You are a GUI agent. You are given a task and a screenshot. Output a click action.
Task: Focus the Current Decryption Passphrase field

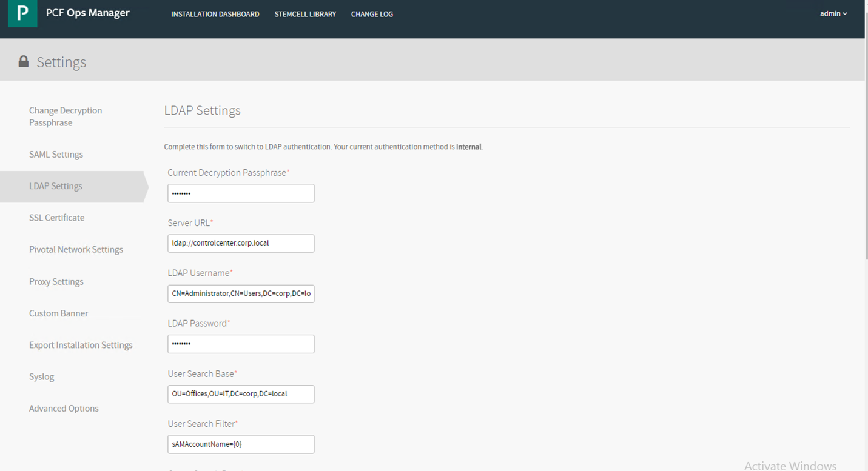pos(241,193)
